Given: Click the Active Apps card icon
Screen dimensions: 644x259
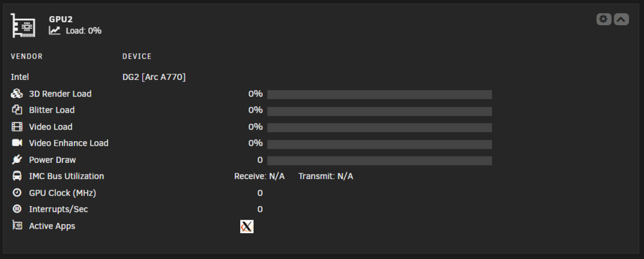Looking at the screenshot, I should tap(17, 225).
